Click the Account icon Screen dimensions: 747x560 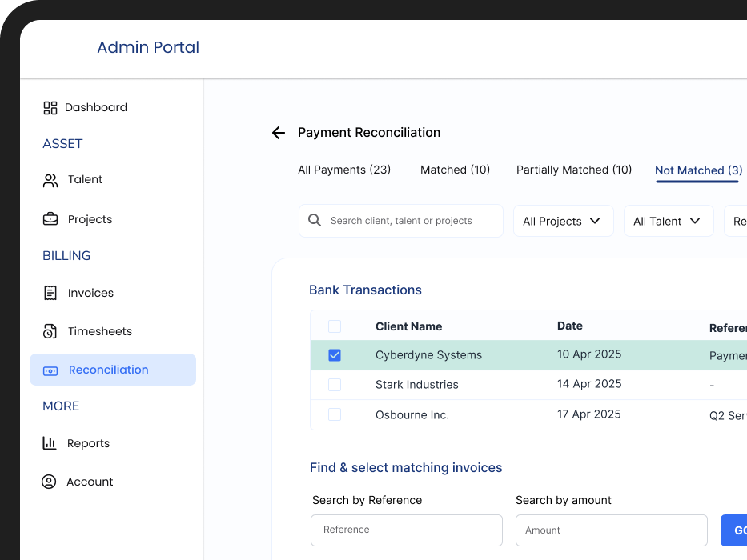(x=50, y=482)
